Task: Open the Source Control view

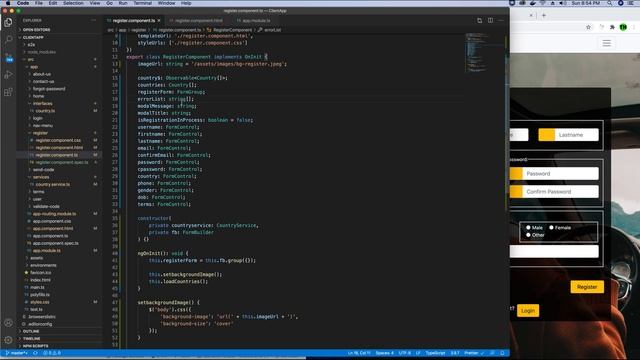Action: [x=8, y=57]
